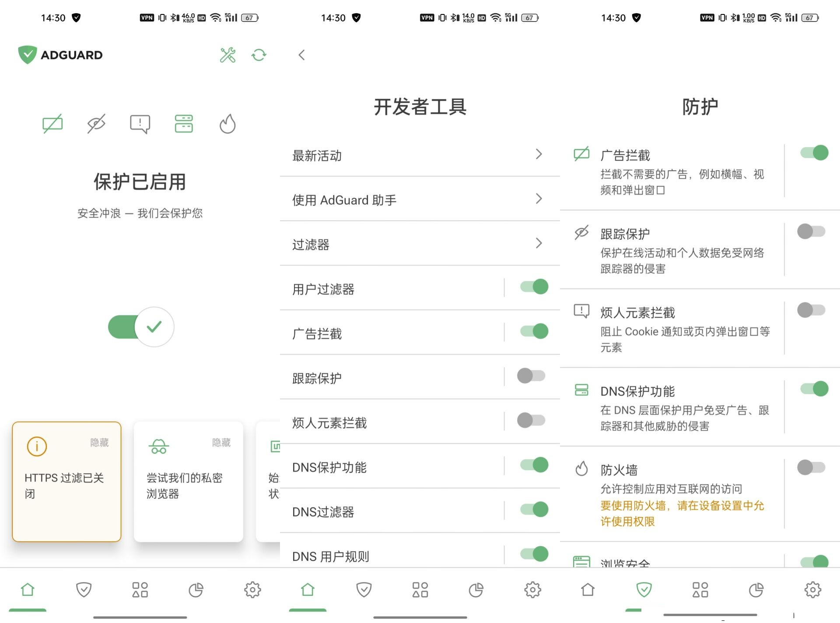The width and height of the screenshot is (840, 623).
Task: Tap the back arrow on 开发者工具 screen
Action: point(301,55)
